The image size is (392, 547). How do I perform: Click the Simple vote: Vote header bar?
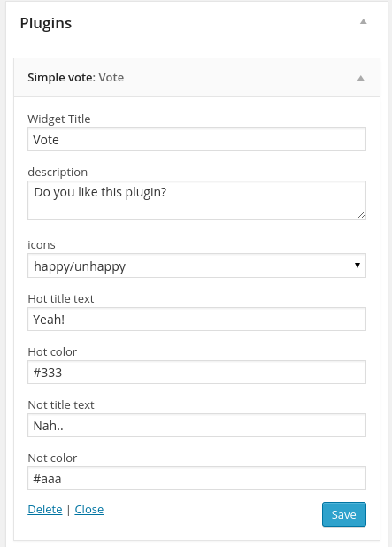(x=196, y=77)
